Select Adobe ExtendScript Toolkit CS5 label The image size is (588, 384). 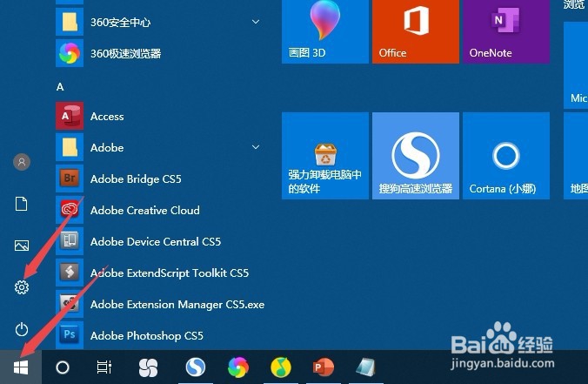click(x=170, y=273)
